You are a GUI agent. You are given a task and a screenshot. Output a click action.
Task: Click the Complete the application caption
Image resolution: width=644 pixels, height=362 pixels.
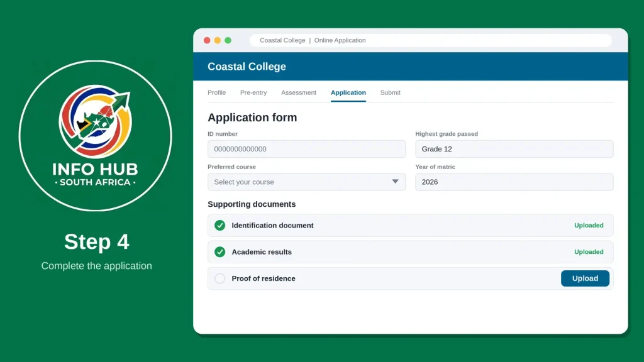96,266
